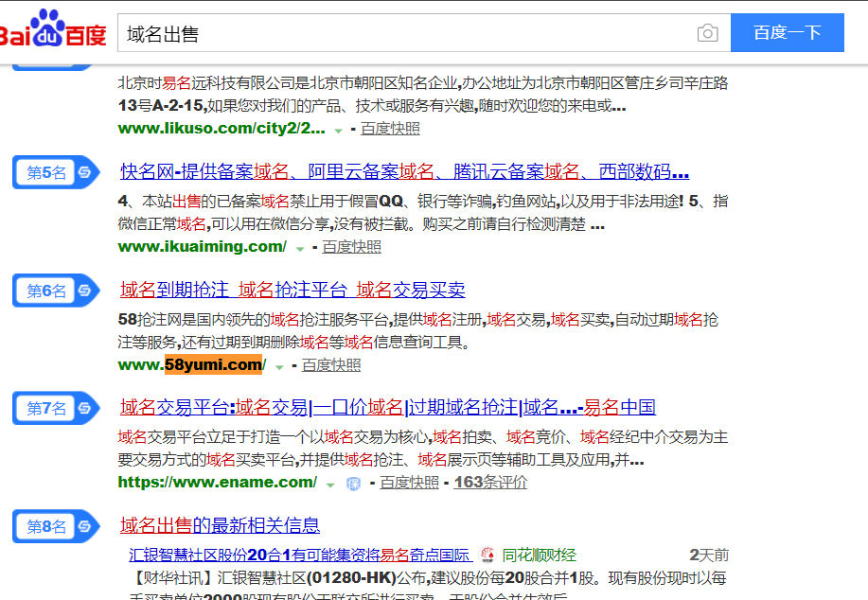The image size is (868, 600).
Task: Click the 2天前 timestamp text
Action: [709, 555]
